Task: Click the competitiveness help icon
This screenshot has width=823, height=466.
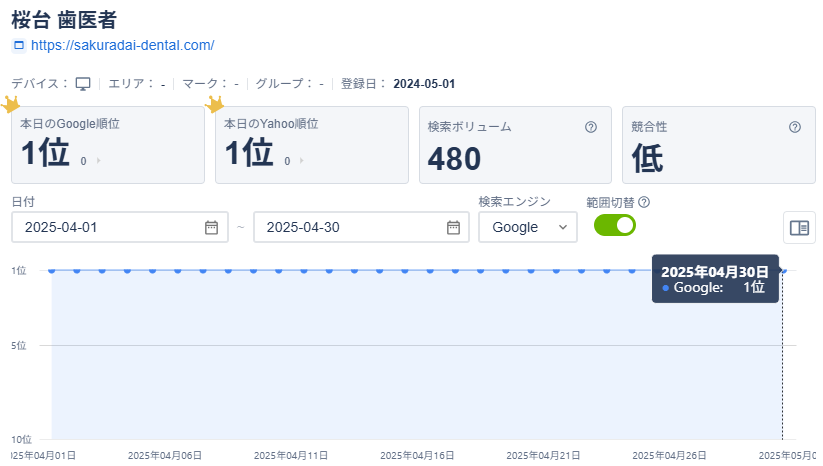Action: tap(795, 127)
